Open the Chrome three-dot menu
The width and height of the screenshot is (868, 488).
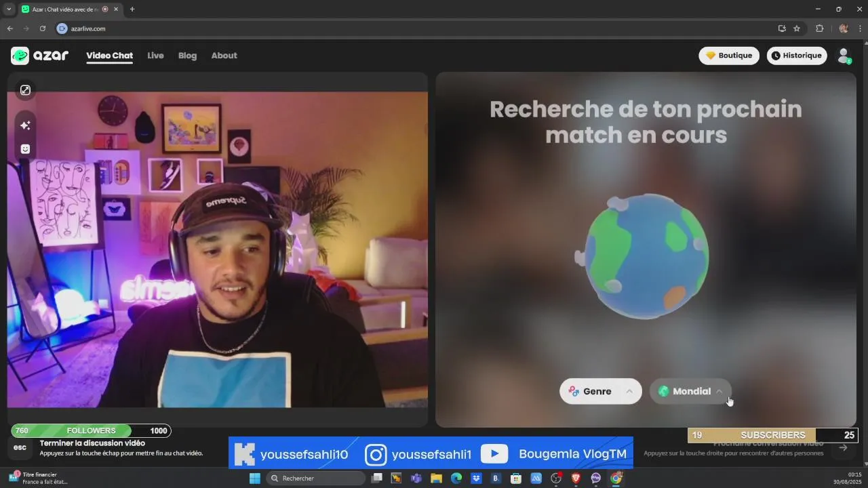(860, 28)
